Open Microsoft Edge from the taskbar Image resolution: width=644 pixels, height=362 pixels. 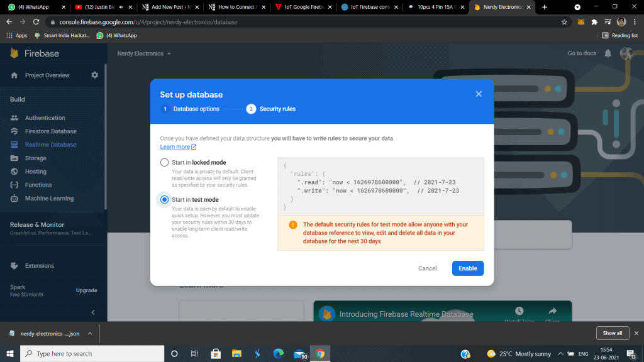tap(279, 354)
